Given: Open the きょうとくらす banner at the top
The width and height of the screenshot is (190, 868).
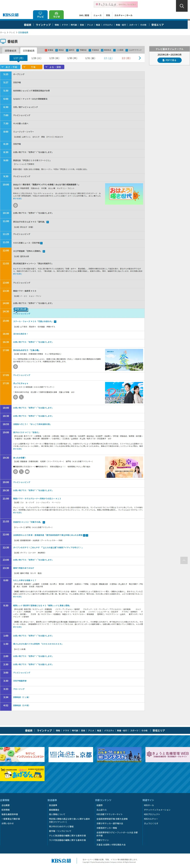Looking at the screenshot, I should click(116, 4).
